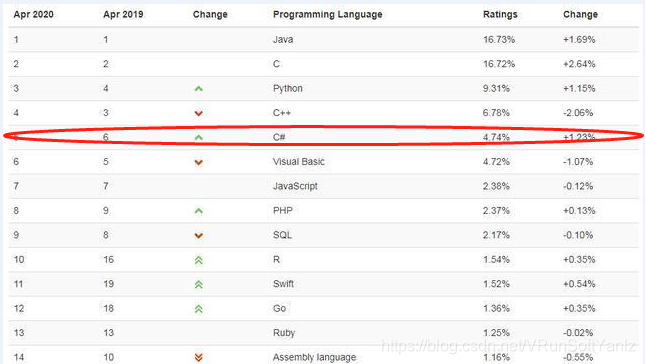The width and height of the screenshot is (645, 364).
Task: Select the 'Go' language cell
Action: point(279,308)
